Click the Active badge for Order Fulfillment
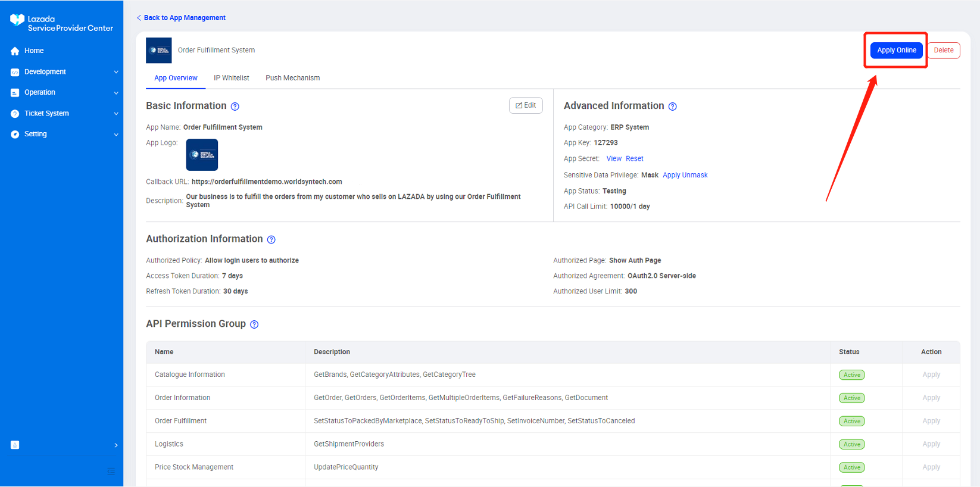The width and height of the screenshot is (980, 487). [852, 422]
